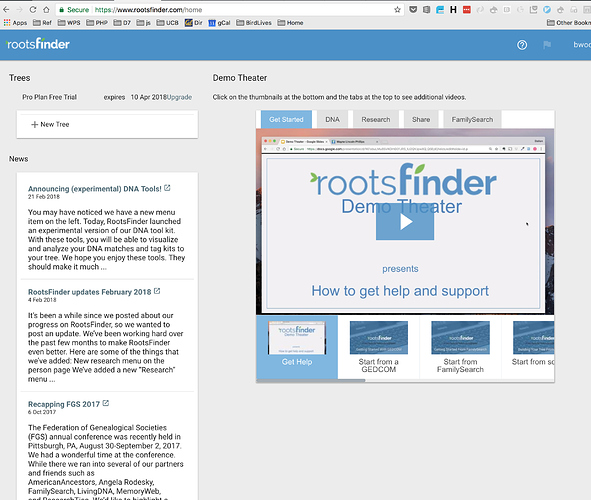
Task: Click the '6 Oct 2017' article date
Action: [42, 412]
